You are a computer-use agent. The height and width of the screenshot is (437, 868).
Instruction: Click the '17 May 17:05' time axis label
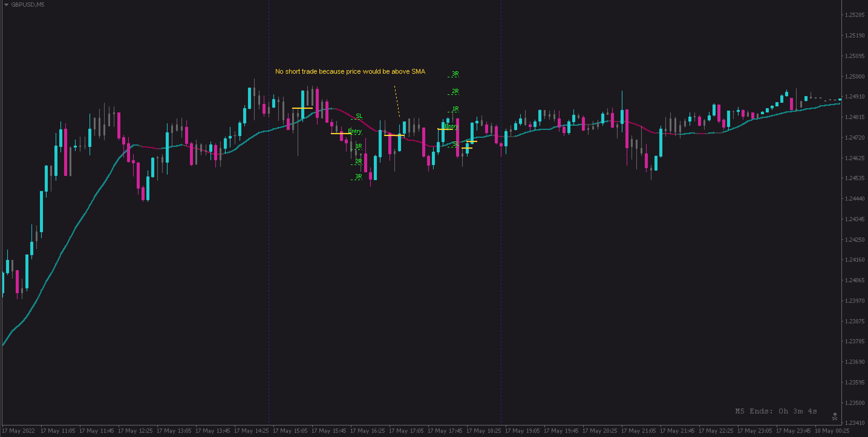coord(406,431)
